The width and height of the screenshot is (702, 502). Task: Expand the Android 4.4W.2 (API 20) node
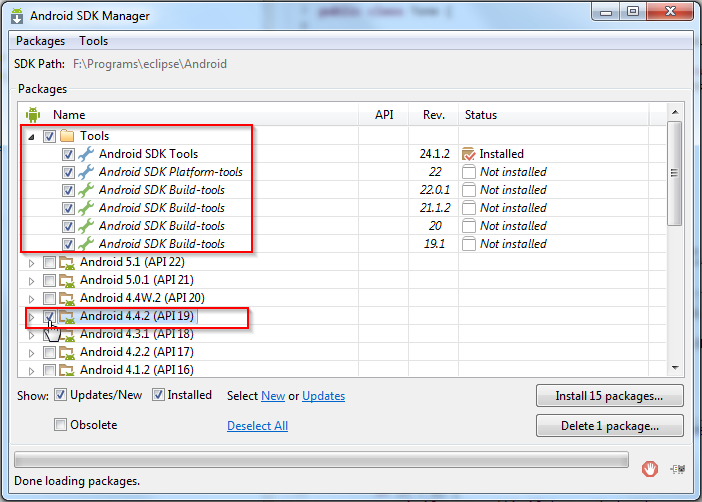(31, 299)
